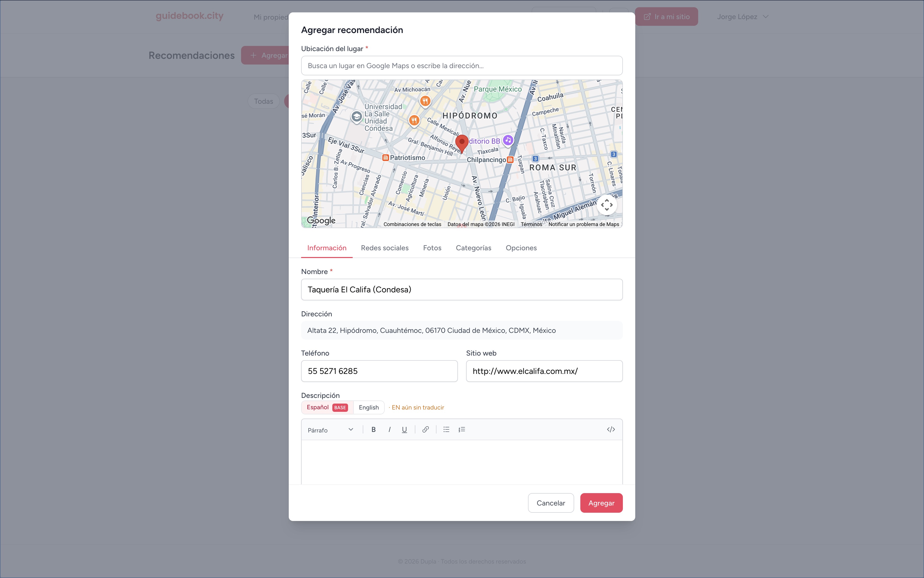Open the Párrafo paragraph style dropdown
The height and width of the screenshot is (578, 924).
pos(331,430)
